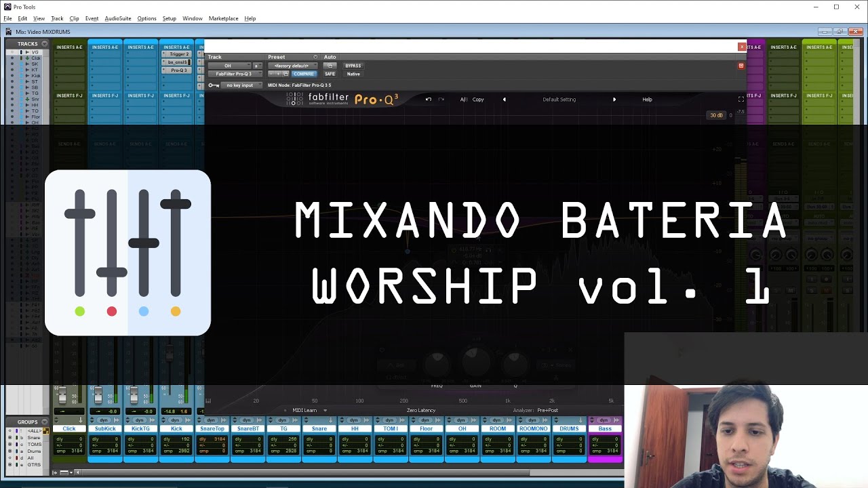Click Help in Pro-Q 3 header
The width and height of the screenshot is (868, 488).
[647, 100]
